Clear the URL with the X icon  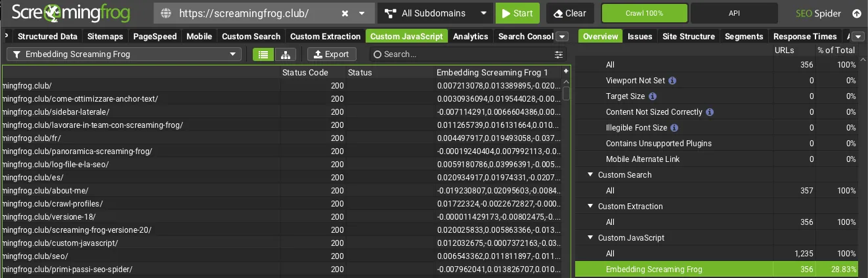pyautogui.click(x=345, y=13)
